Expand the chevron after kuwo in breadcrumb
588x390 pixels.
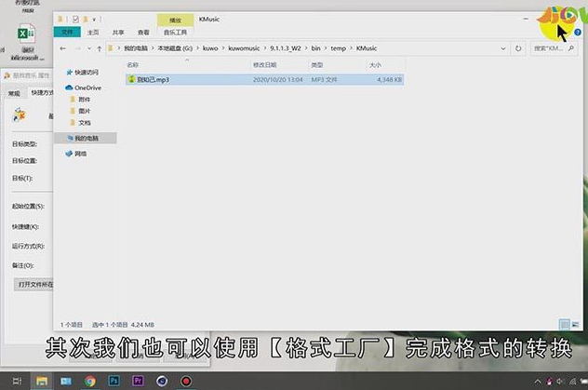[223, 48]
